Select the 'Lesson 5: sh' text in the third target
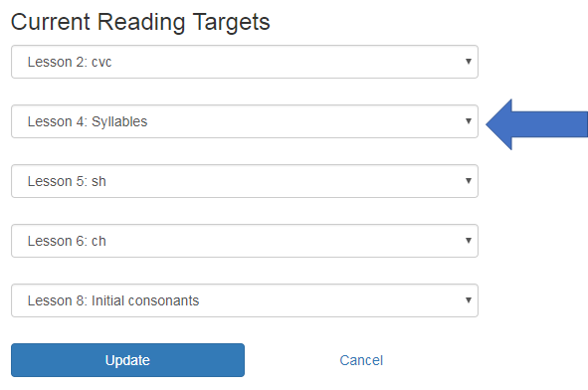 tap(67, 181)
